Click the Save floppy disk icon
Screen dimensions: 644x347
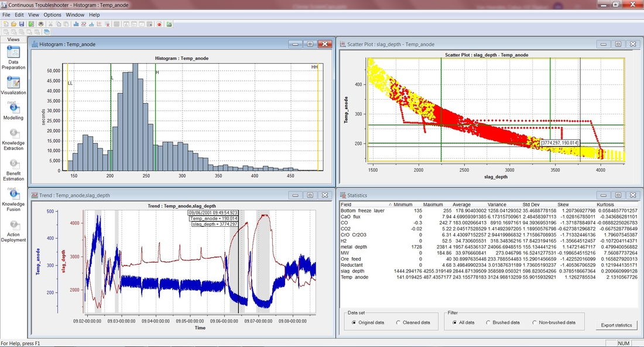22,24
